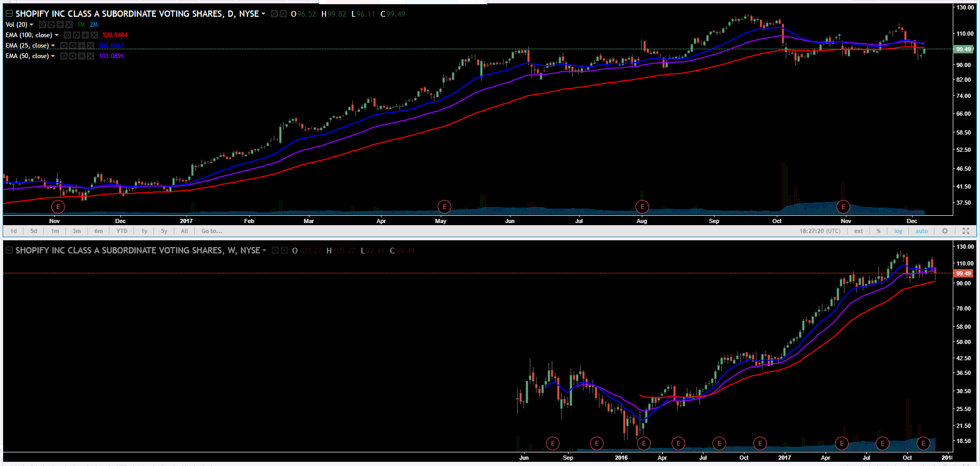Collapse the daily chart legend box

tap(9, 14)
